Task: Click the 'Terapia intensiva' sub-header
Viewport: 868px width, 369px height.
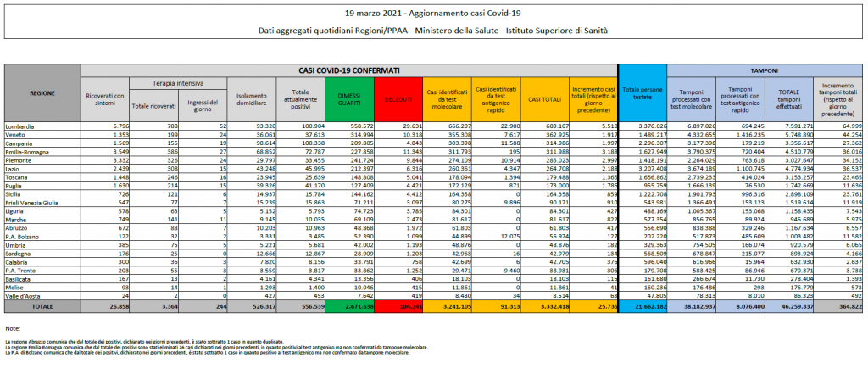Action: click(x=178, y=82)
